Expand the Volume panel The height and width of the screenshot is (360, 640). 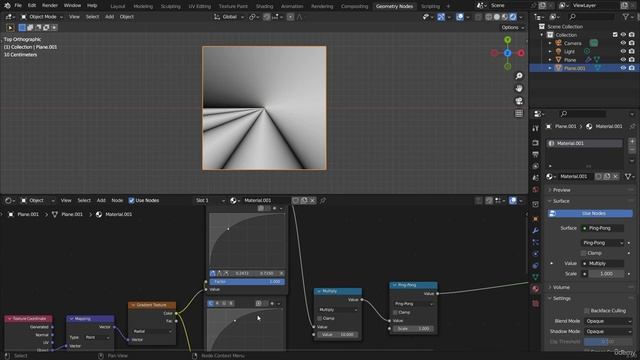pos(561,287)
